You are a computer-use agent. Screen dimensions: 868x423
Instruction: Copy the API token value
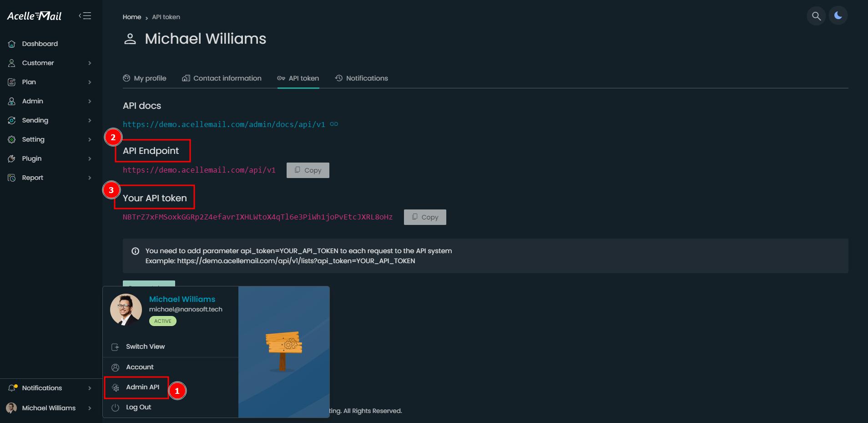coord(425,217)
